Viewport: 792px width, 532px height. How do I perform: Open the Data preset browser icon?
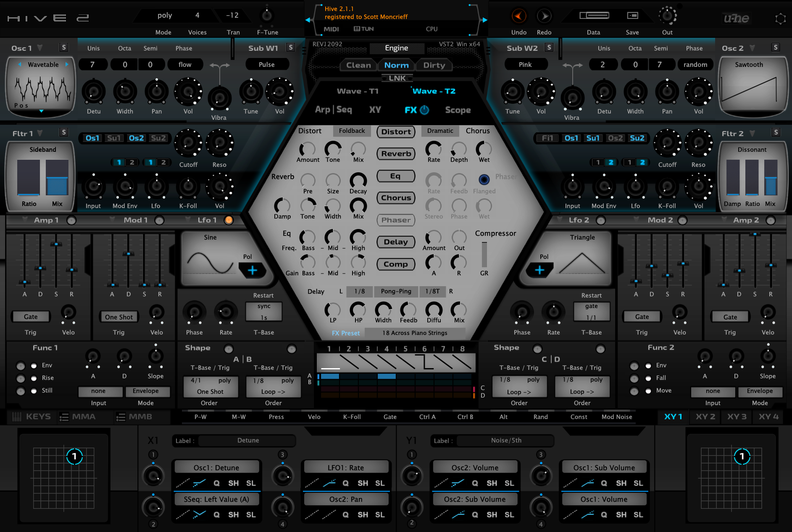tap(594, 16)
